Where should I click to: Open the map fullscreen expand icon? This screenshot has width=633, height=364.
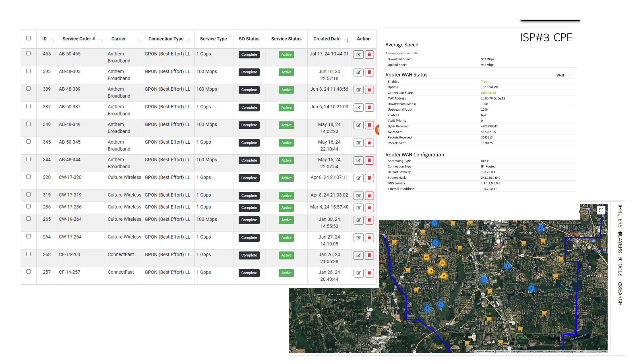click(601, 210)
